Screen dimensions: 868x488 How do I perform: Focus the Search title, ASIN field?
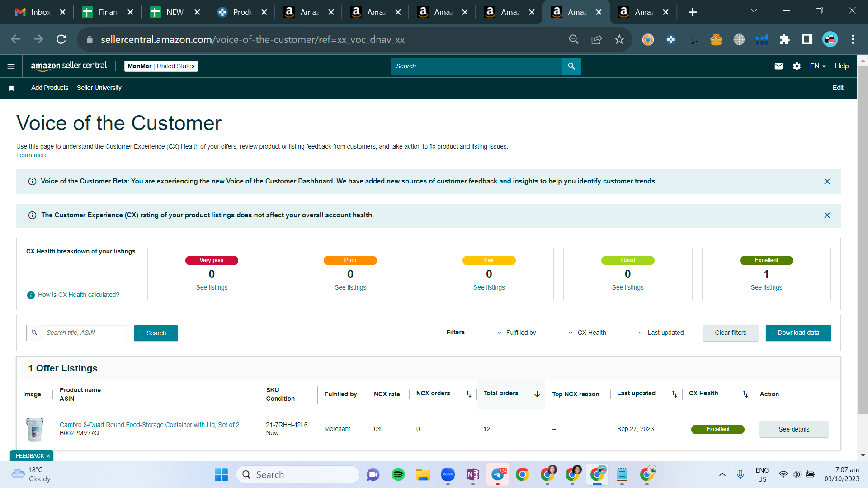85,333
